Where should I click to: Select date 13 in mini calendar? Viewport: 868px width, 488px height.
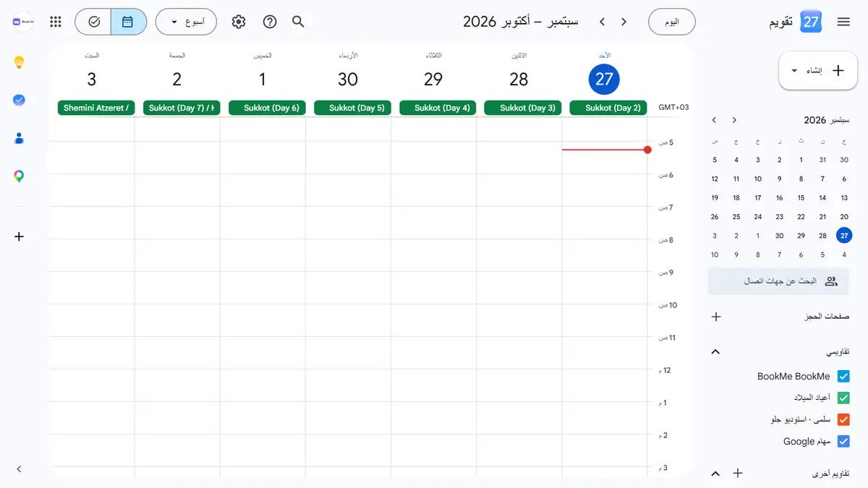844,197
